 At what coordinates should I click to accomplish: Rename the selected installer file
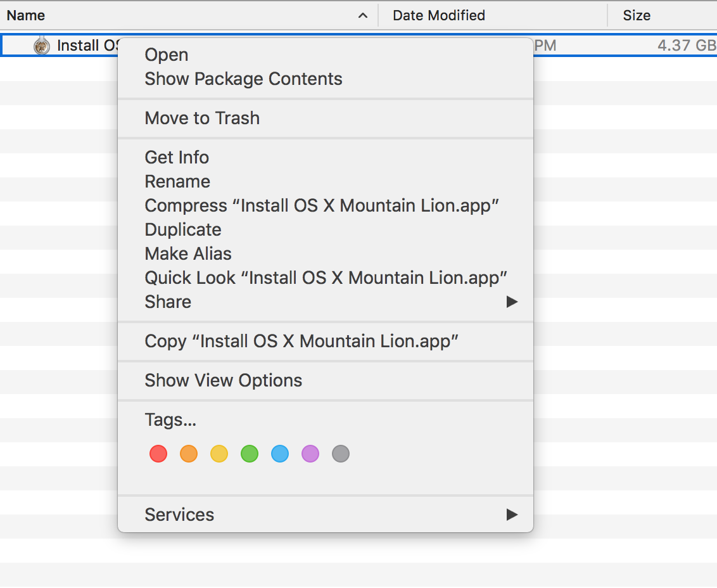(x=177, y=182)
